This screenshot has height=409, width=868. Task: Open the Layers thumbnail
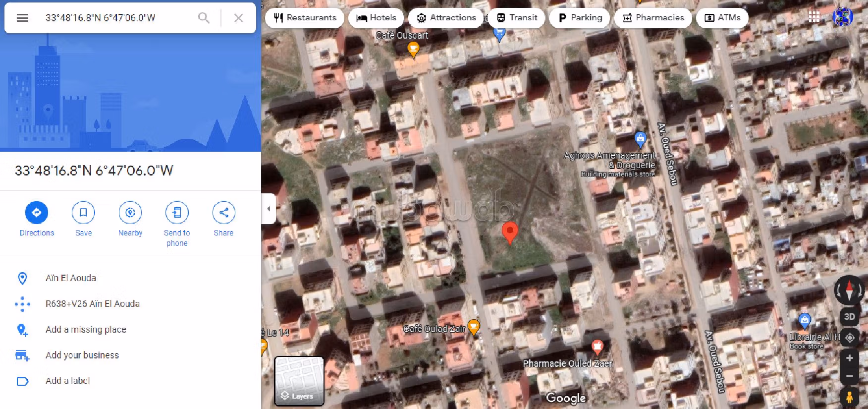299,381
